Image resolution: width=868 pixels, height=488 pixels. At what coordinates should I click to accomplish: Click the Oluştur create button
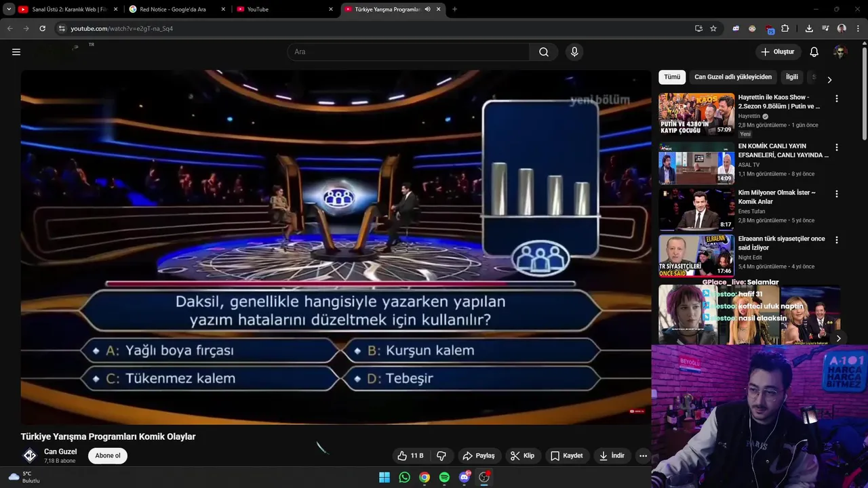(778, 52)
